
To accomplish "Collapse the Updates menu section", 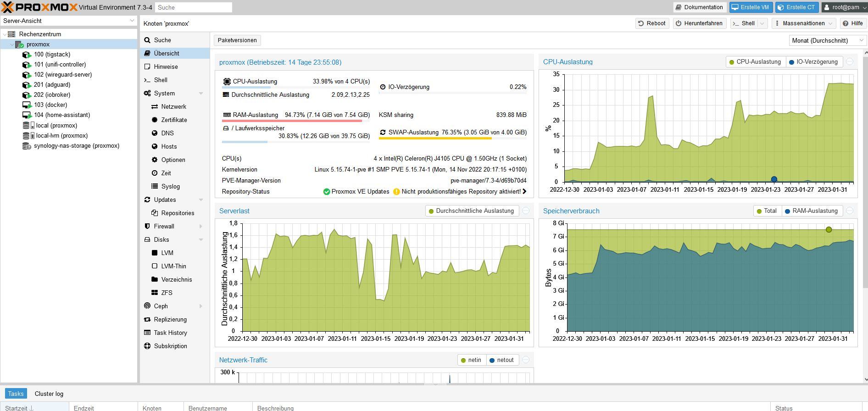I will coord(201,200).
